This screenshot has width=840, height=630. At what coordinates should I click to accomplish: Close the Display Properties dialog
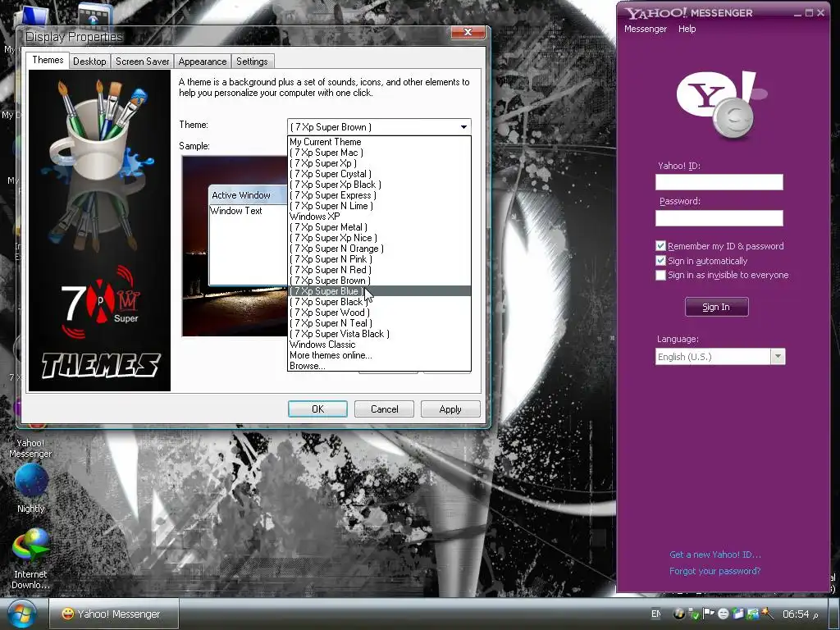468,32
